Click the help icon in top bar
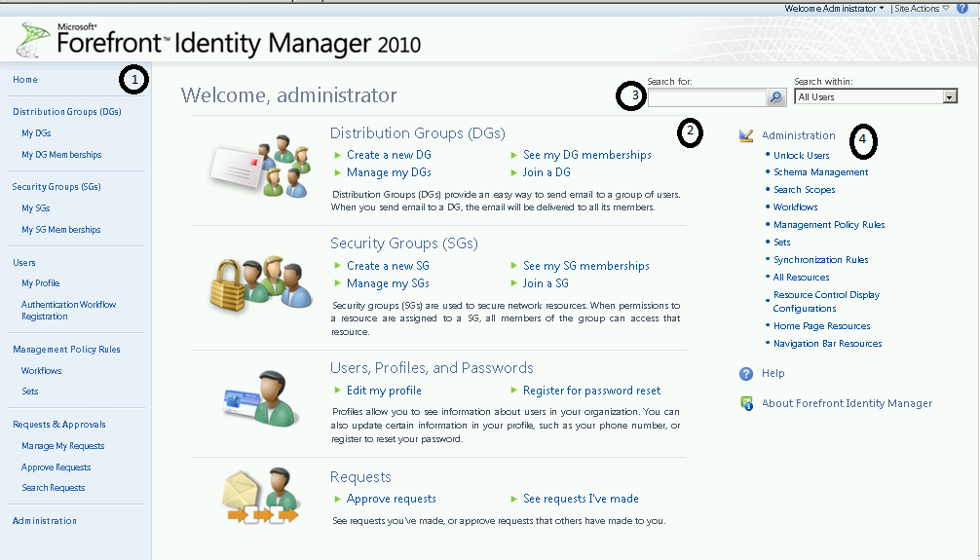980x560 pixels. 962,8
